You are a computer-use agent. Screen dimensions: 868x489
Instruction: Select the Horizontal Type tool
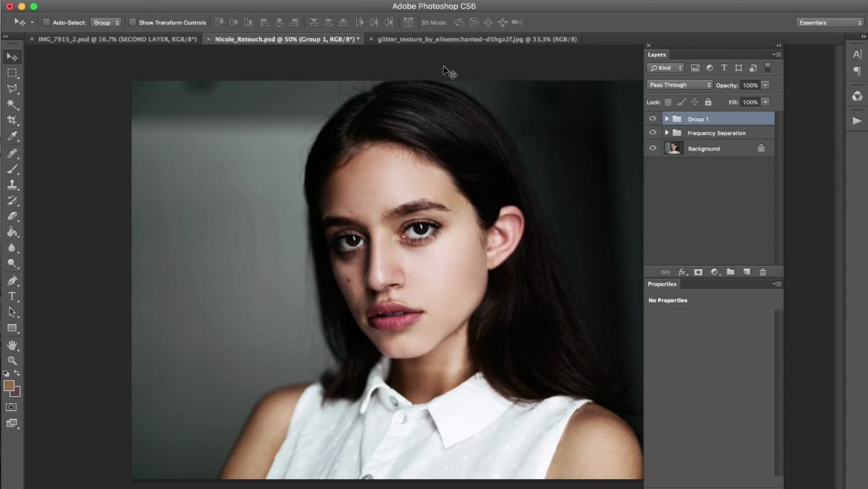[x=12, y=297]
